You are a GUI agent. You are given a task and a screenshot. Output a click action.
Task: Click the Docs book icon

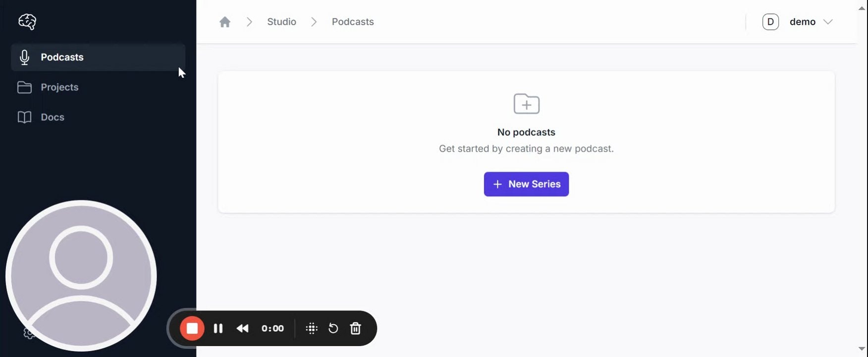[24, 117]
